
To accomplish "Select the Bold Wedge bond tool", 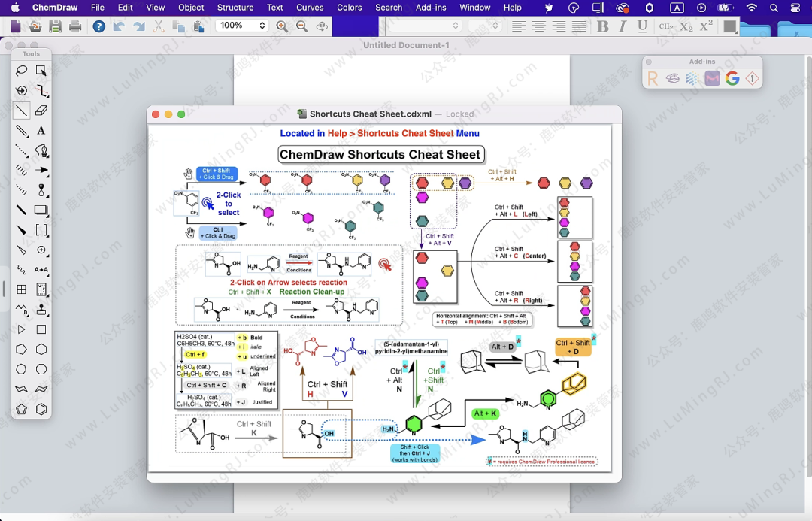I will (x=21, y=230).
